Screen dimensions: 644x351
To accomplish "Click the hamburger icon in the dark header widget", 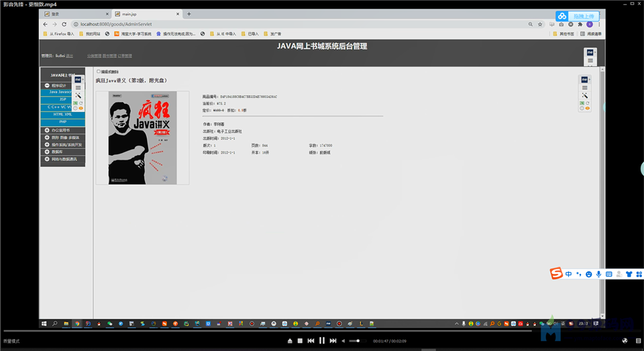I will tap(590, 60).
